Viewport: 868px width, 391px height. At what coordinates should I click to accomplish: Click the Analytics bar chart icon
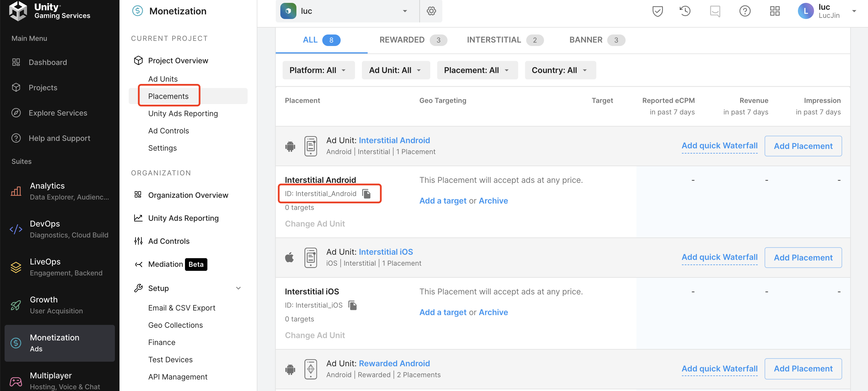click(16, 191)
